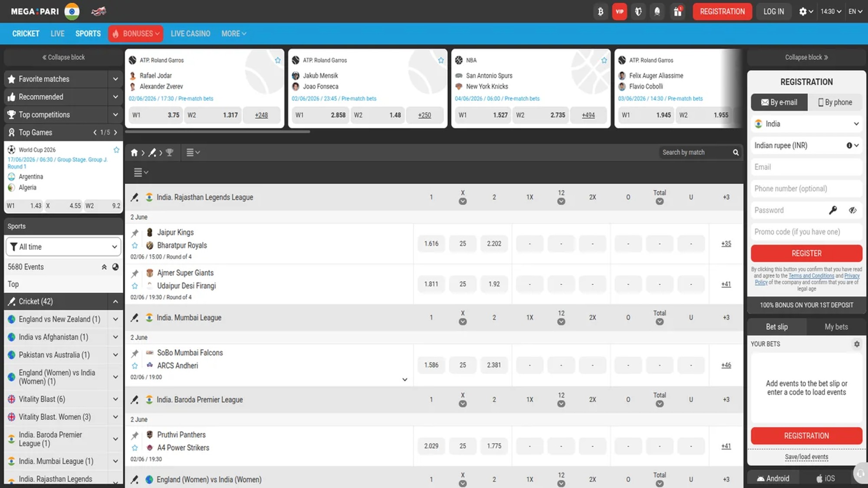Click the home breadcrumb icon
868x488 pixels.
[134, 153]
